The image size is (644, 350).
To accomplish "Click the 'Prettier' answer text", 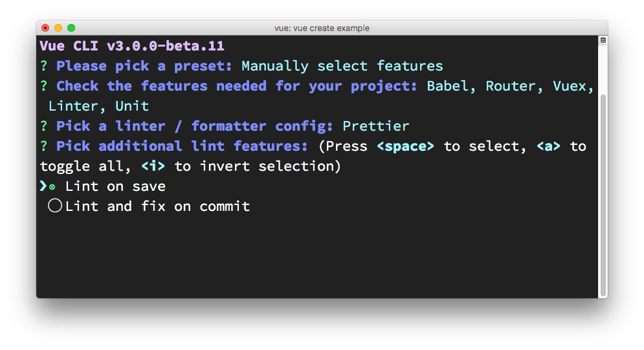I will (375, 126).
